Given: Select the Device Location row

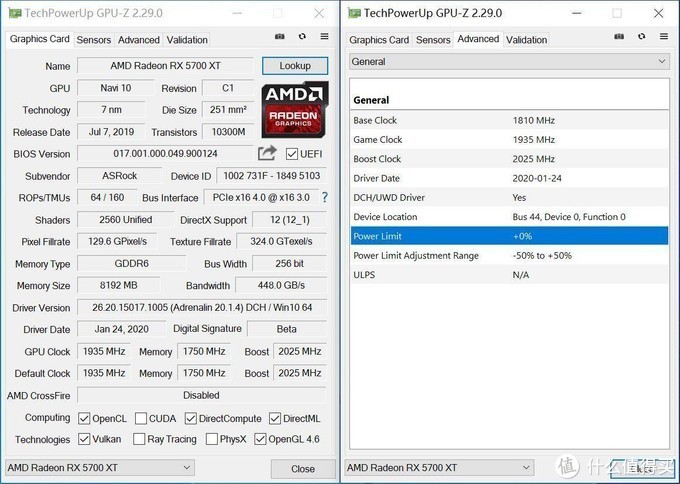Looking at the screenshot, I should tap(509, 217).
